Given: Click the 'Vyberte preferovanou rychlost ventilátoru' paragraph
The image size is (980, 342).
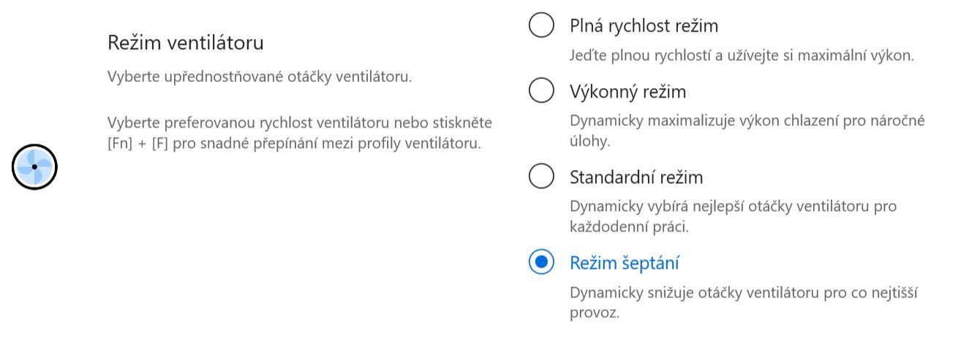Looking at the screenshot, I should 300,132.
